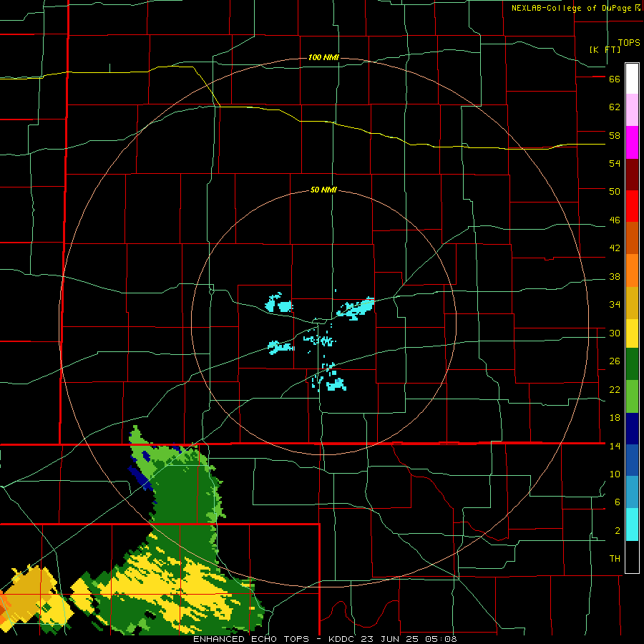The width and height of the screenshot is (644, 644).
Task: Click the legend label 'TH'
Action: pyautogui.click(x=615, y=559)
